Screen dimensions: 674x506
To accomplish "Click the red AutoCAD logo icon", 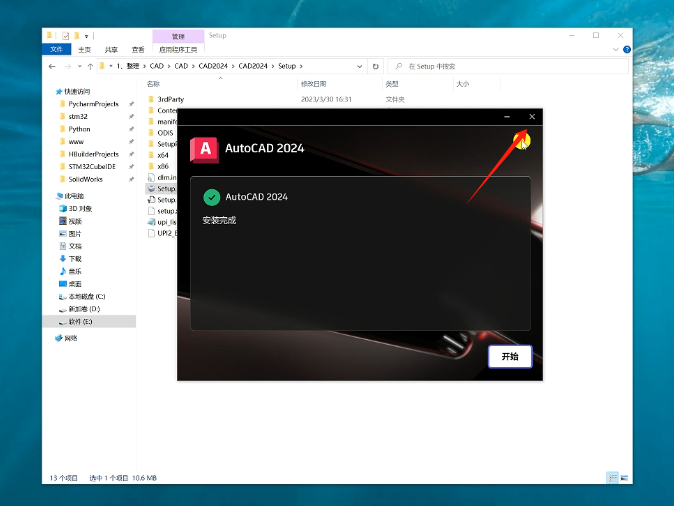I will pyautogui.click(x=204, y=150).
